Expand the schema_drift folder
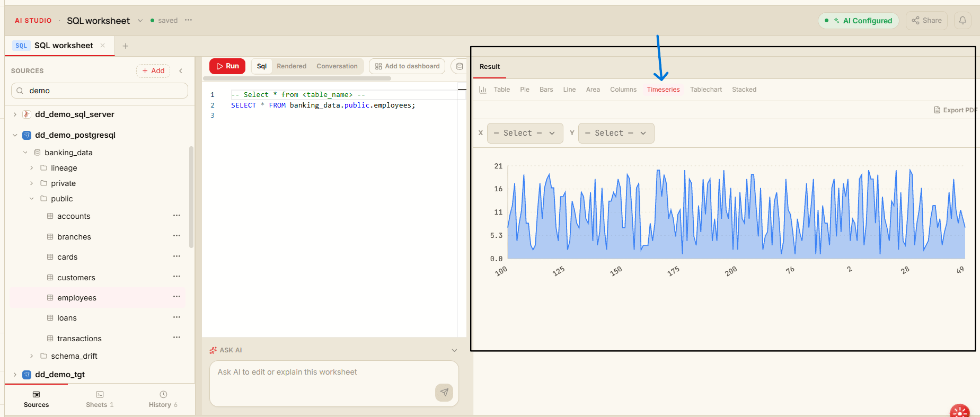This screenshot has height=417, width=980. [31, 356]
